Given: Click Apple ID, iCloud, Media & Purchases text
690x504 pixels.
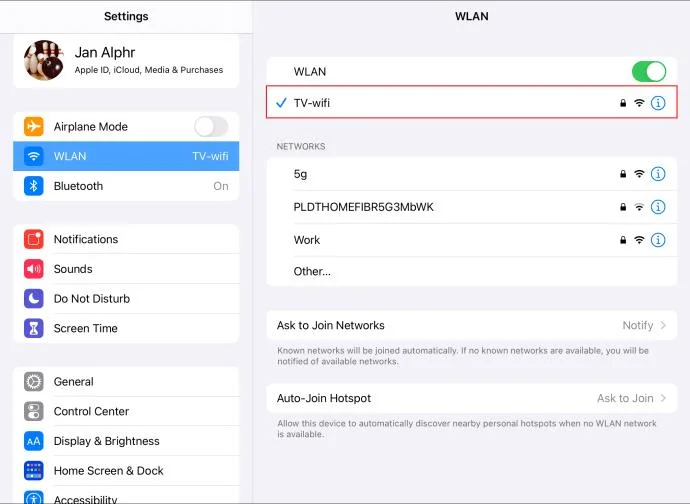Looking at the screenshot, I should click(149, 70).
